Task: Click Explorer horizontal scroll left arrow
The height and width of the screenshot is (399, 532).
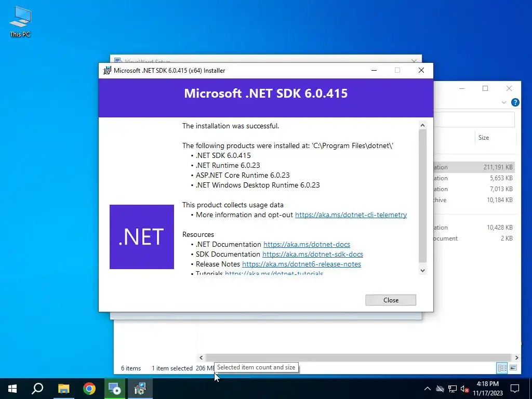Action: tap(201, 357)
